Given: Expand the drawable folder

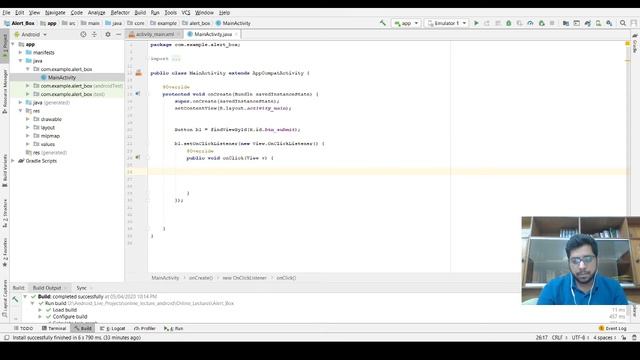Looking at the screenshot, I should (x=28, y=119).
